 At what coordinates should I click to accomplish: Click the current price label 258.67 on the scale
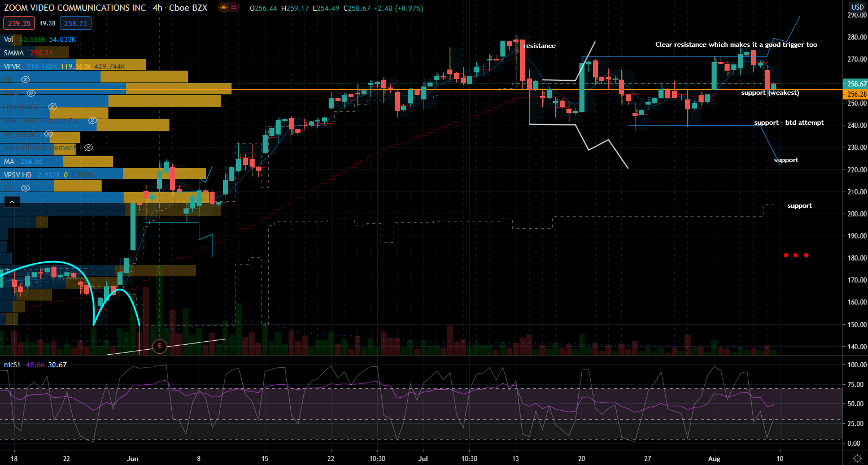pos(857,84)
